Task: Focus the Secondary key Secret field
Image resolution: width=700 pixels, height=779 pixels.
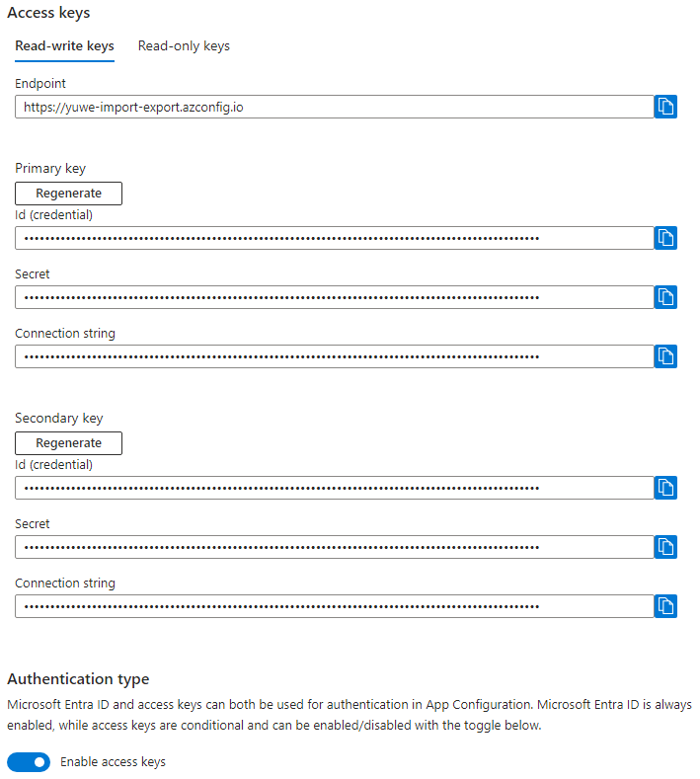Action: tap(334, 547)
